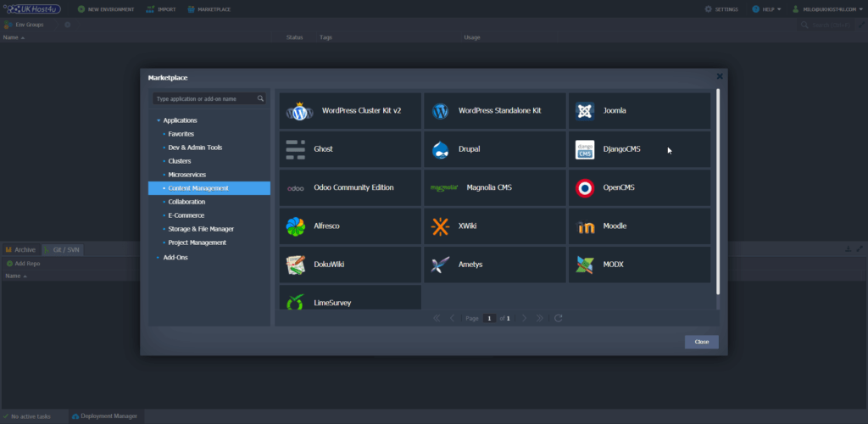
Task: Jump to last page arrow
Action: (x=540, y=318)
